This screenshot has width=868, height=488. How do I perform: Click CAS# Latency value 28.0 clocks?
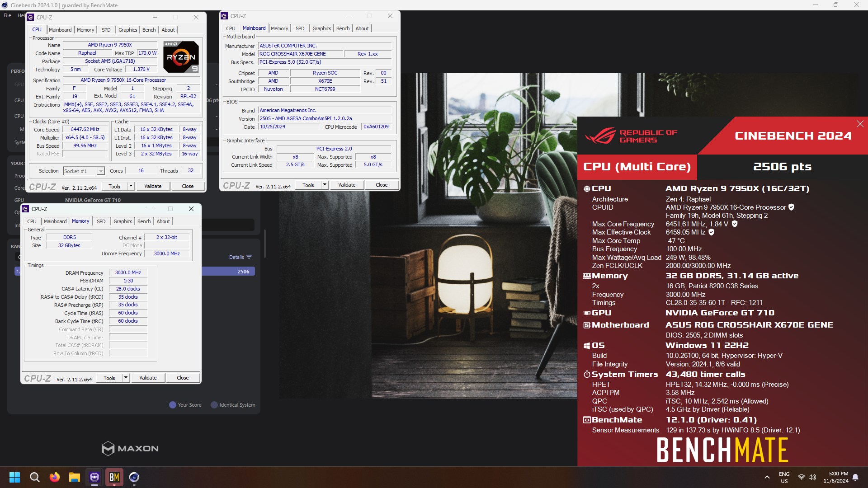128,289
